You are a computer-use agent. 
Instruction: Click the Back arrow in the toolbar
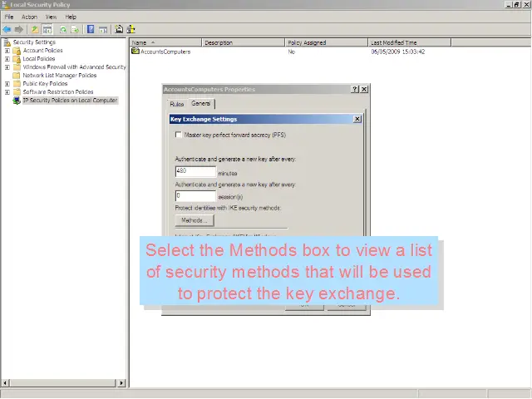[7, 29]
